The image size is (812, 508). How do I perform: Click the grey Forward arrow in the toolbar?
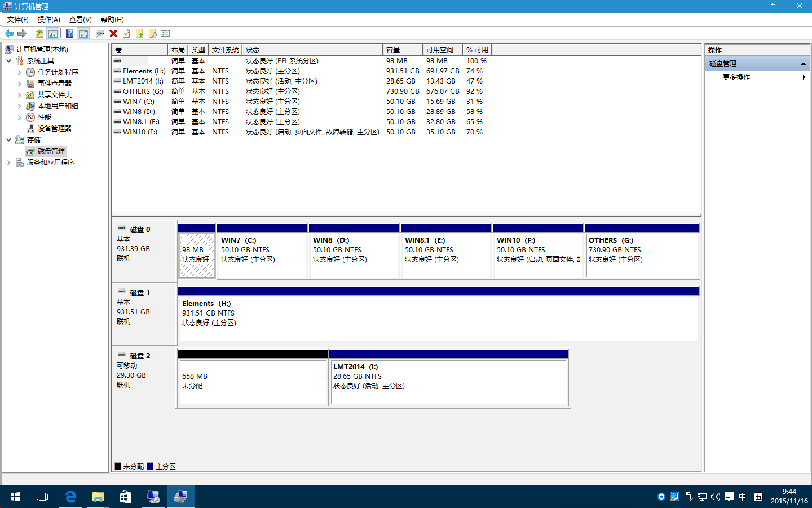(x=22, y=34)
